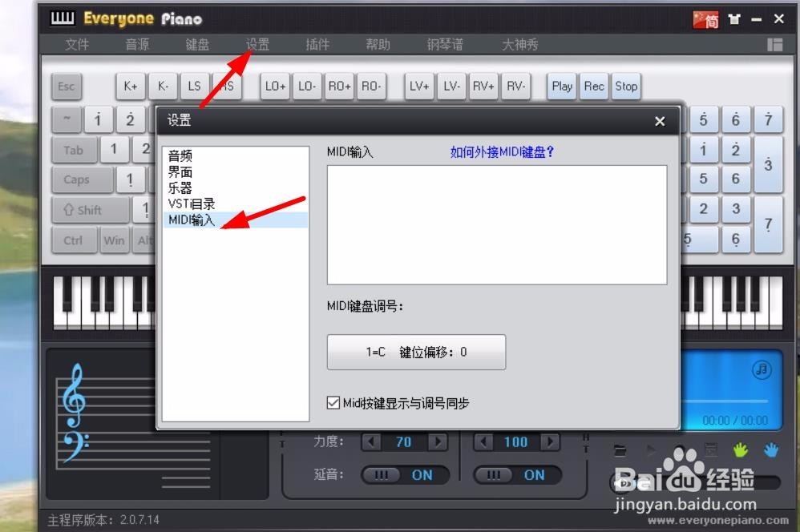Click the Rec key button

click(x=594, y=87)
